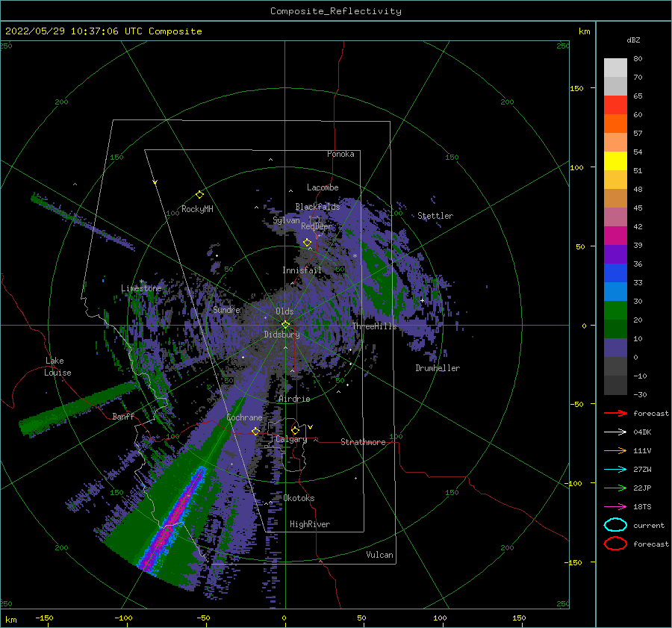Click the yellow diamond marker below RedDeer
The image size is (672, 628).
pos(307,243)
